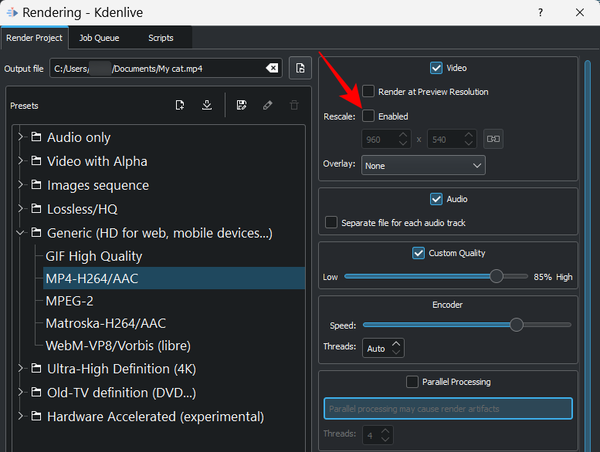Viewport: 600px width, 452px height.
Task: Save the current preset
Action: tap(241, 105)
